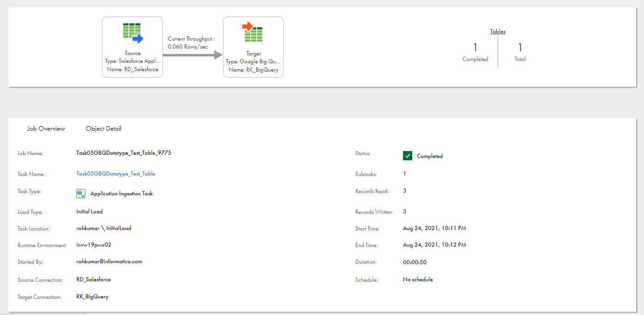Click the Start Time: field label

point(367,229)
